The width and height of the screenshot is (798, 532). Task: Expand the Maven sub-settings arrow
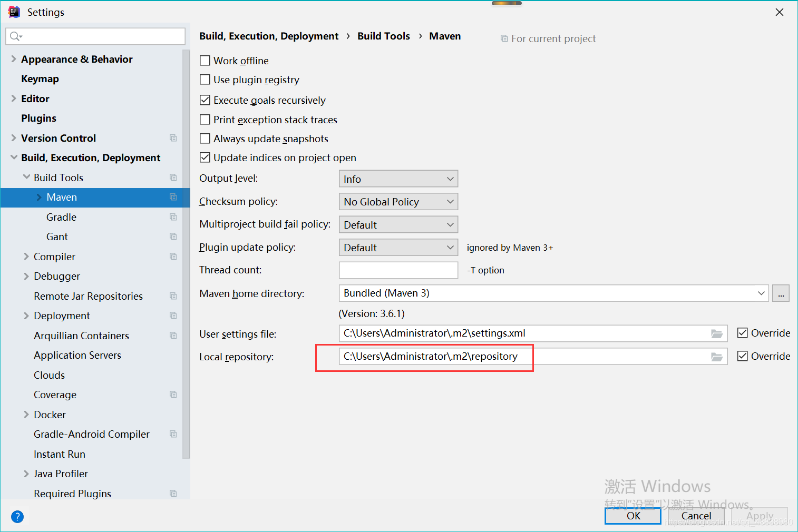39,197
